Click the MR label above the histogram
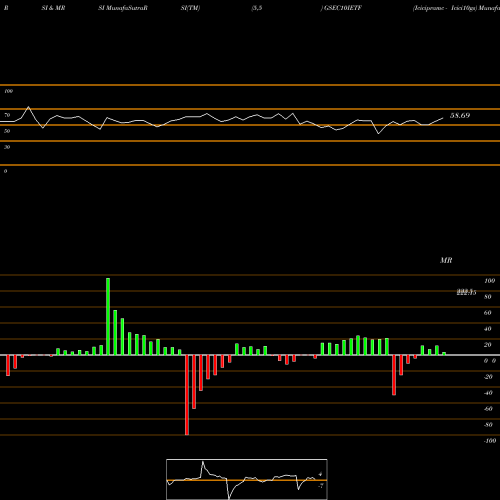The image size is (500, 500). (x=446, y=260)
